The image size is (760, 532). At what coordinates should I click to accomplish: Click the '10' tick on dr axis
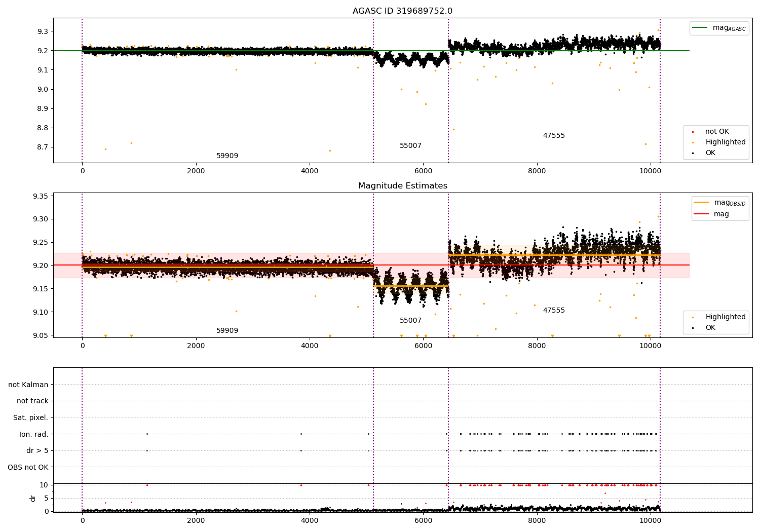coord(44,485)
